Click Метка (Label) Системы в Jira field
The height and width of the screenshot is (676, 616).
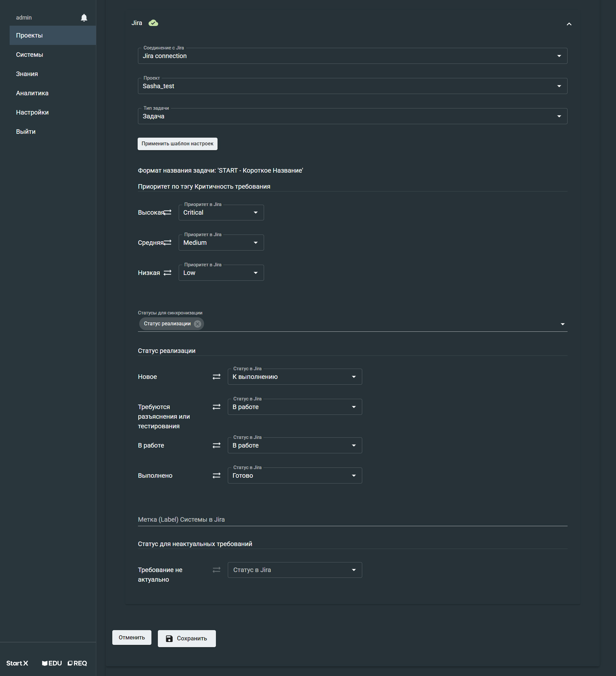(352, 519)
